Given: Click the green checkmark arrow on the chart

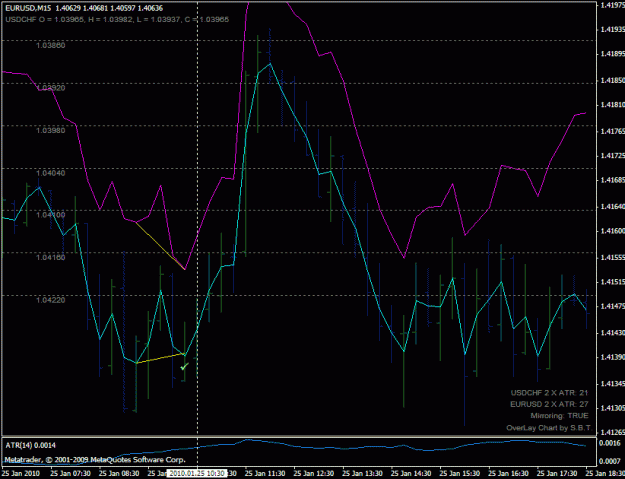Looking at the screenshot, I should (184, 366).
